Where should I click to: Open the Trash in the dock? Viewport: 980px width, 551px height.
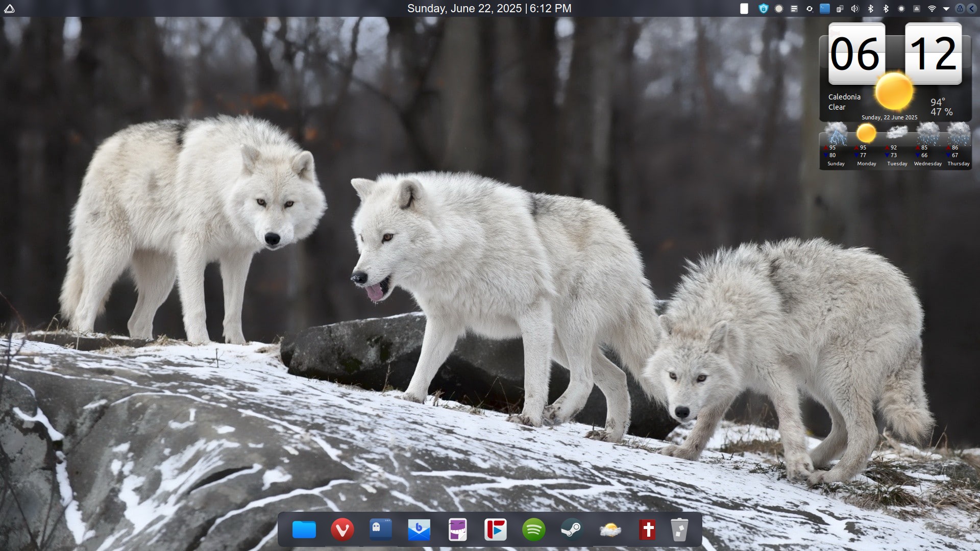(679, 530)
